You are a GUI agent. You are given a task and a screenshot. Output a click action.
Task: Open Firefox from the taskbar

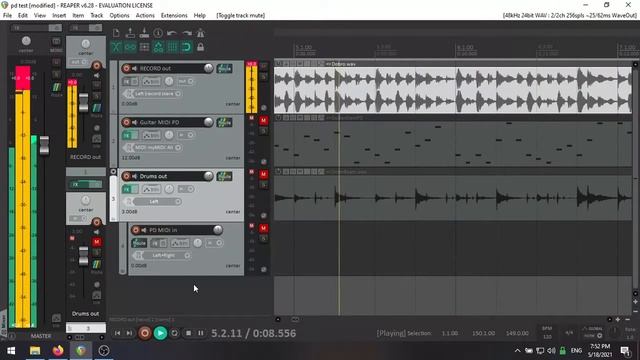(58, 351)
